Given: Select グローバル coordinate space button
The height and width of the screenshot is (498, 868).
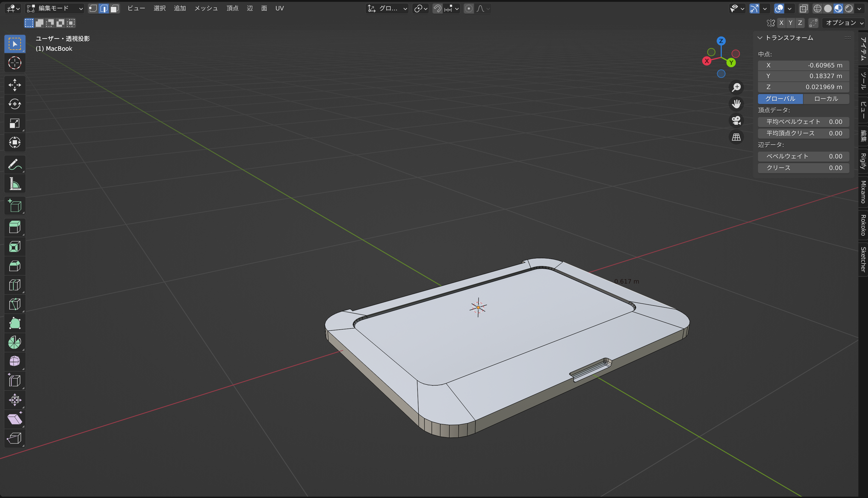Looking at the screenshot, I should coord(780,99).
